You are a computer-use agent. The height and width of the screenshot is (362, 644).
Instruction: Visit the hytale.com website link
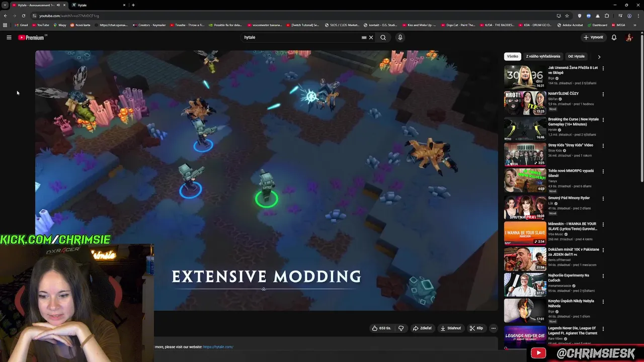218,347
